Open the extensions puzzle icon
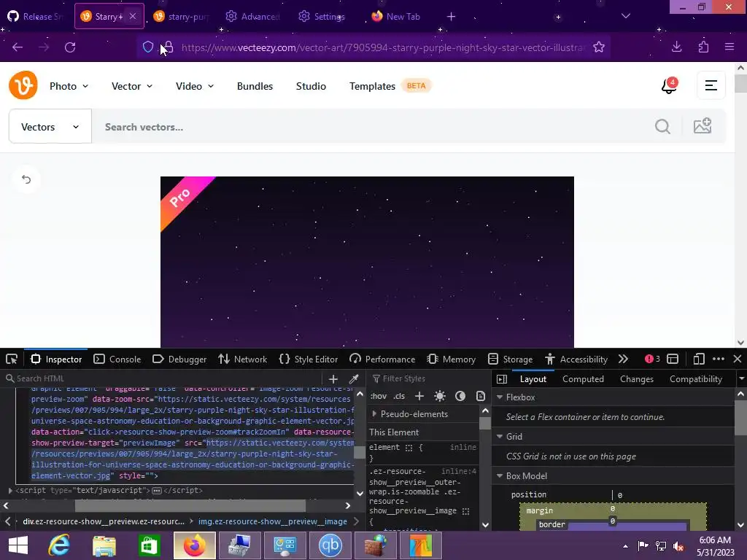 coord(703,47)
